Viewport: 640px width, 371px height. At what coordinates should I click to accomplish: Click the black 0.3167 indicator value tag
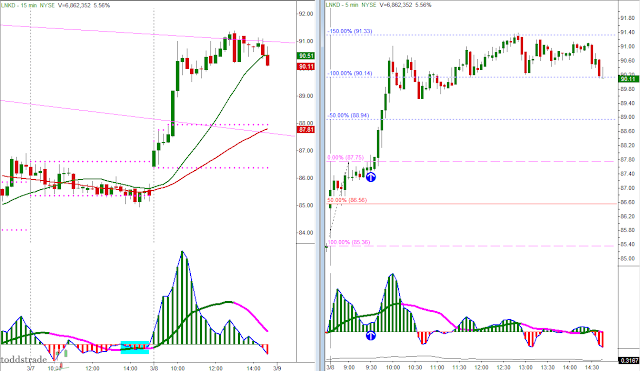[x=629, y=360]
